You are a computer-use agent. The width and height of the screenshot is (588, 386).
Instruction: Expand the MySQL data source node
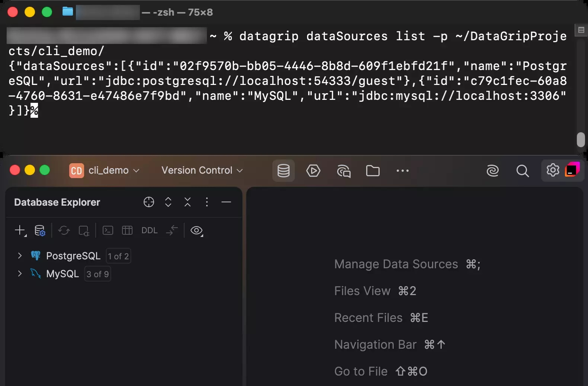[x=20, y=273]
